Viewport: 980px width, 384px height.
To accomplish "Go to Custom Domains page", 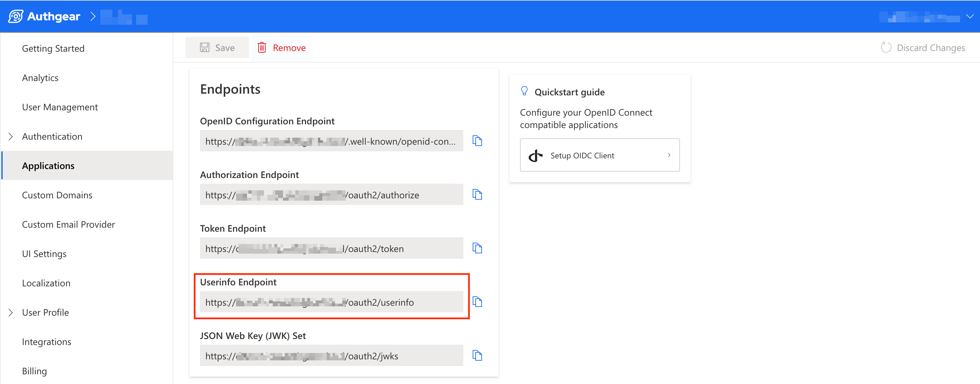I will coord(57,195).
